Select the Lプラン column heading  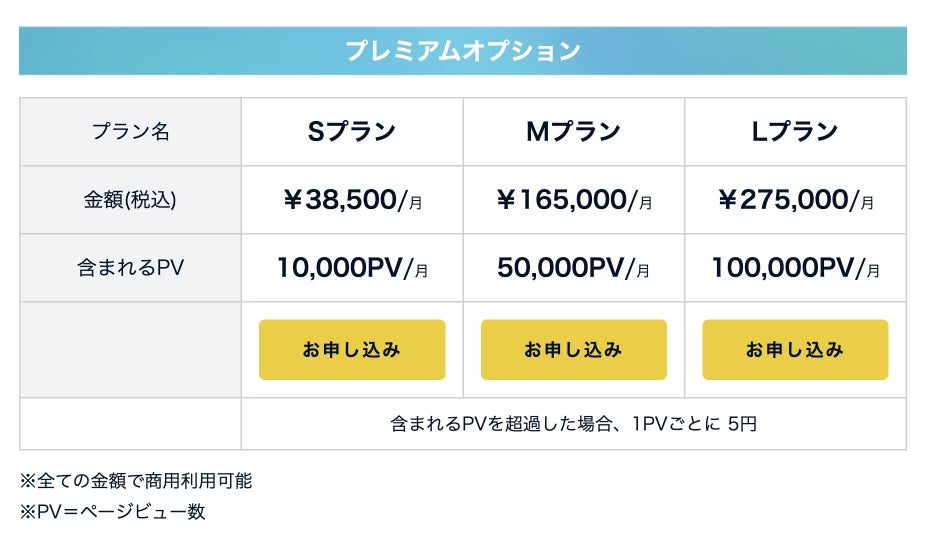(795, 132)
